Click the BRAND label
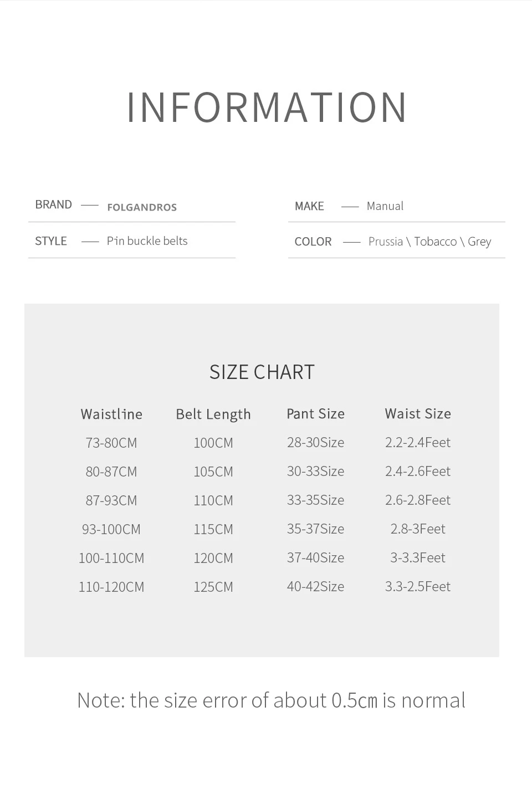Viewport: 532px width, 799px height. click(x=53, y=204)
